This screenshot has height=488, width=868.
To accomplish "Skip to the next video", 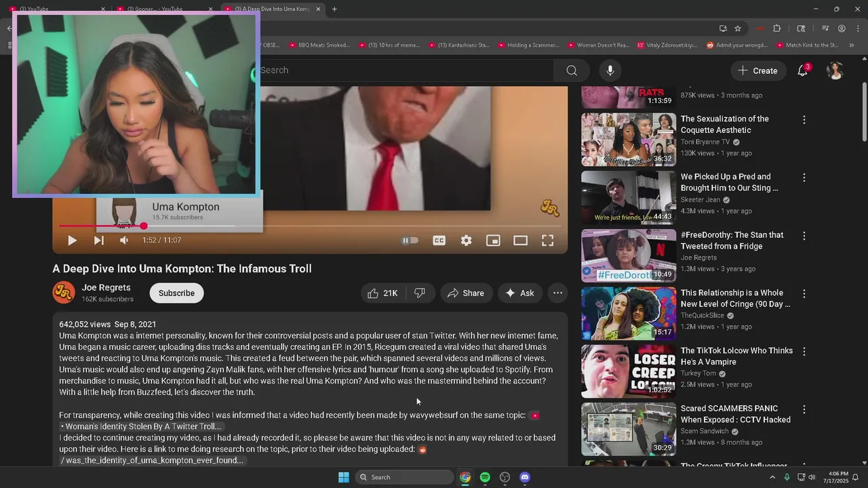I will point(98,240).
